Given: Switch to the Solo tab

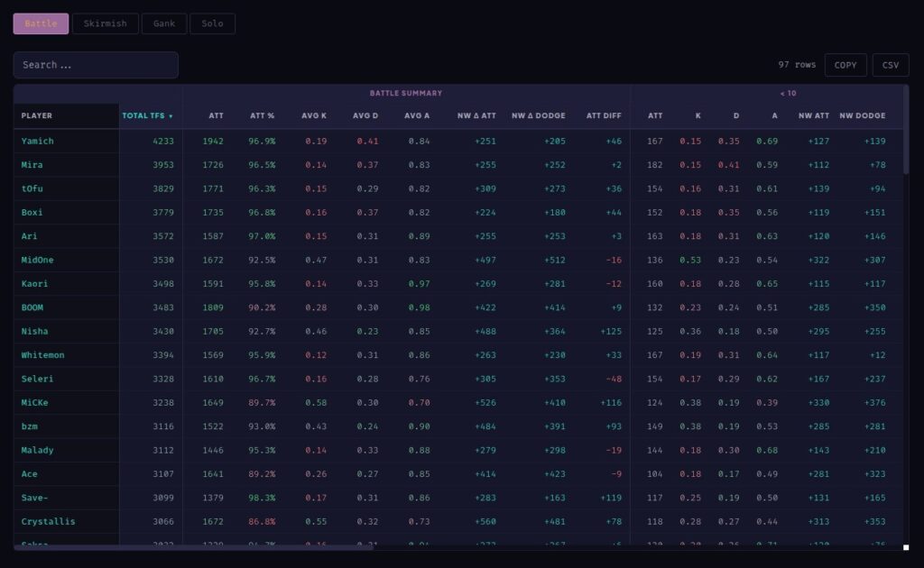Looking at the screenshot, I should click(212, 23).
